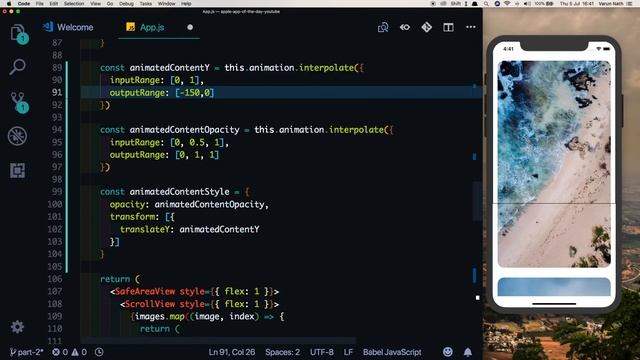Click LF end-of-line selector
Viewport: 640px width, 360px height.
pyautogui.click(x=348, y=352)
